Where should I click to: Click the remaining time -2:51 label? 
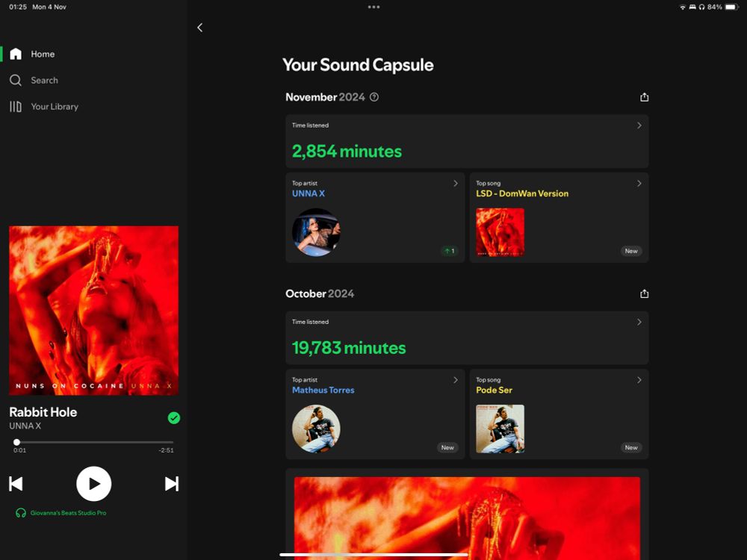click(x=167, y=450)
